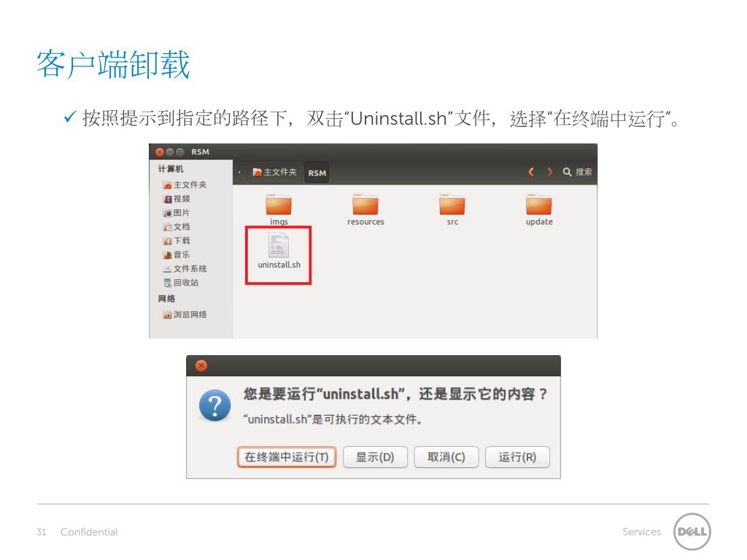Click the 网络 sidebar heading
747x560 pixels.
(x=167, y=298)
